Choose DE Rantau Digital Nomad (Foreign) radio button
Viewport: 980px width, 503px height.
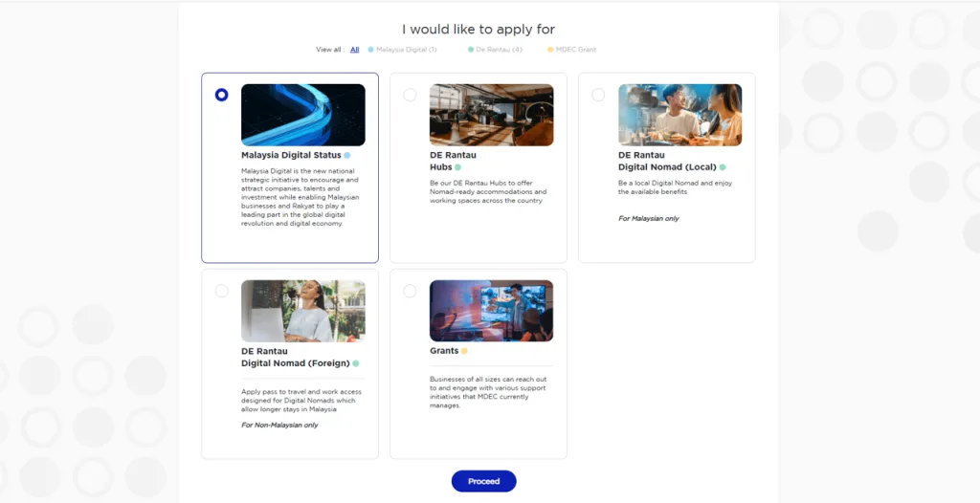pos(221,291)
